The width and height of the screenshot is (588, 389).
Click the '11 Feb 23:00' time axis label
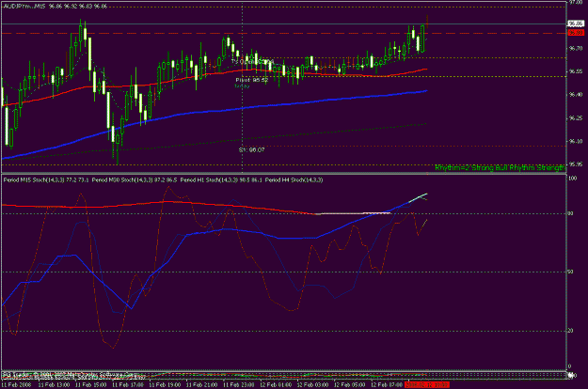pyautogui.click(x=239, y=385)
